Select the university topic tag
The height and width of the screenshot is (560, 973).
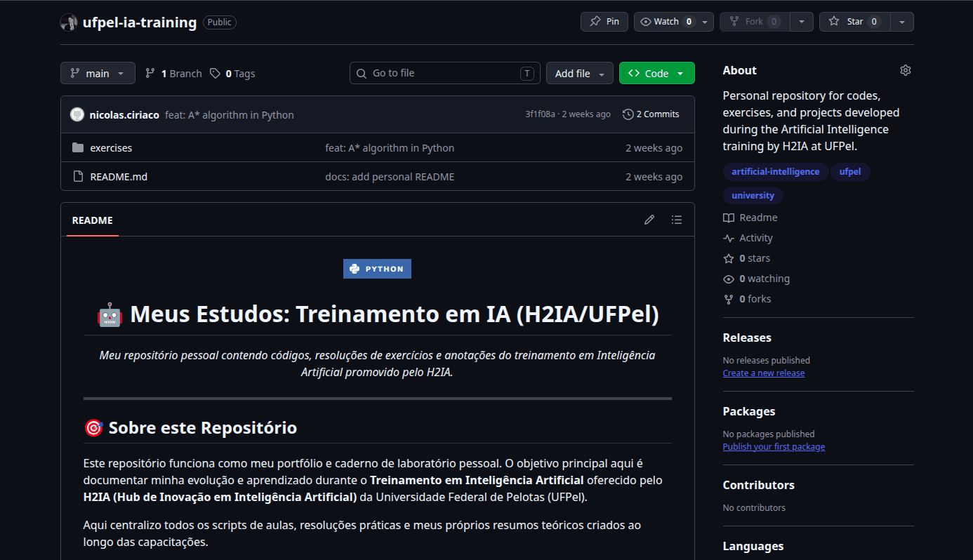[753, 196]
